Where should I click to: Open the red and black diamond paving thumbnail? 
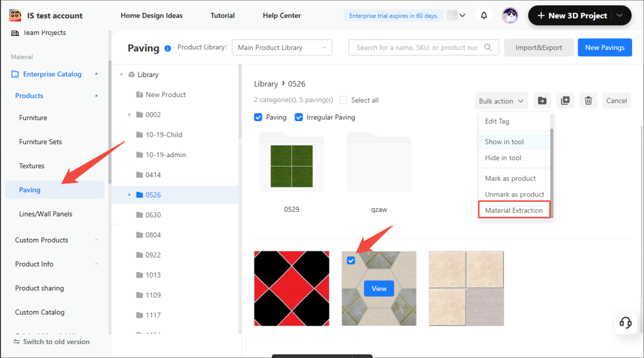[292, 288]
